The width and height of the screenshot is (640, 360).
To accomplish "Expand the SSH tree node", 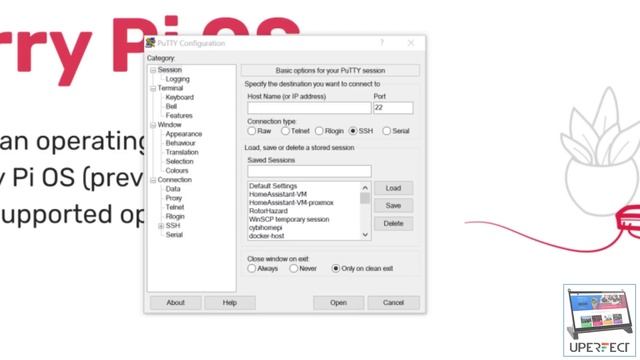I will point(161,226).
